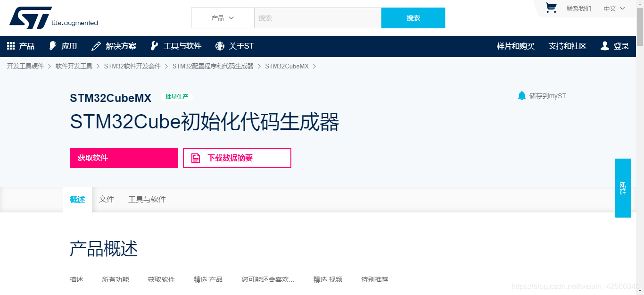Click the STM32Cube初始化代码生成器 title

[205, 122]
